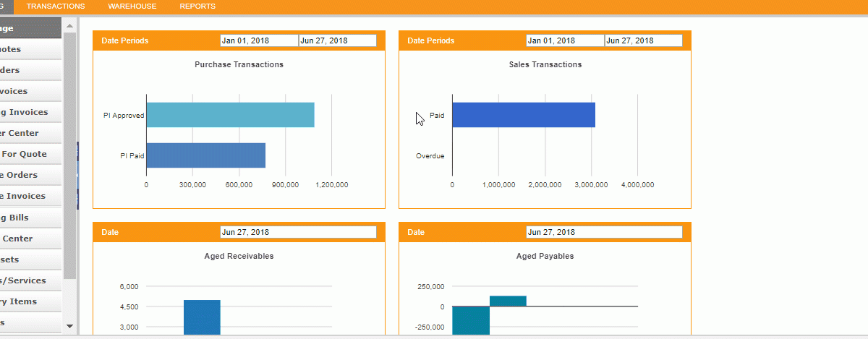
Task: Select sidebar item ending in 'ry Items'
Action: 30,301
